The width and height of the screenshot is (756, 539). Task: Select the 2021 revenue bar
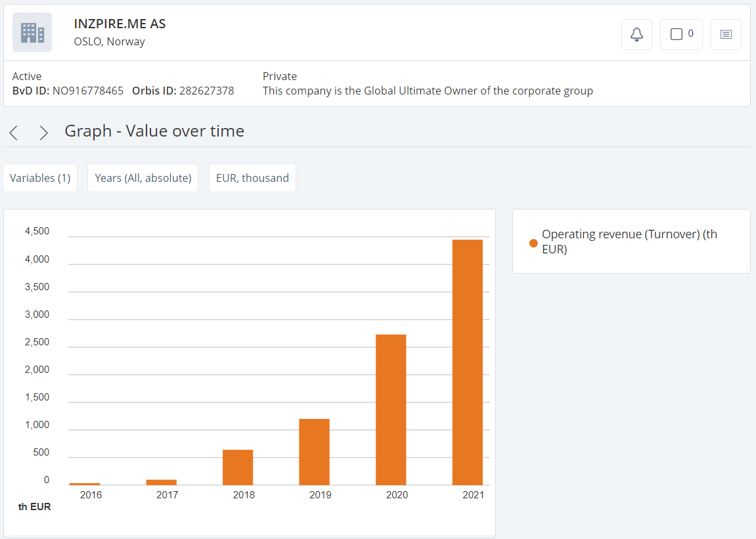[467, 362]
